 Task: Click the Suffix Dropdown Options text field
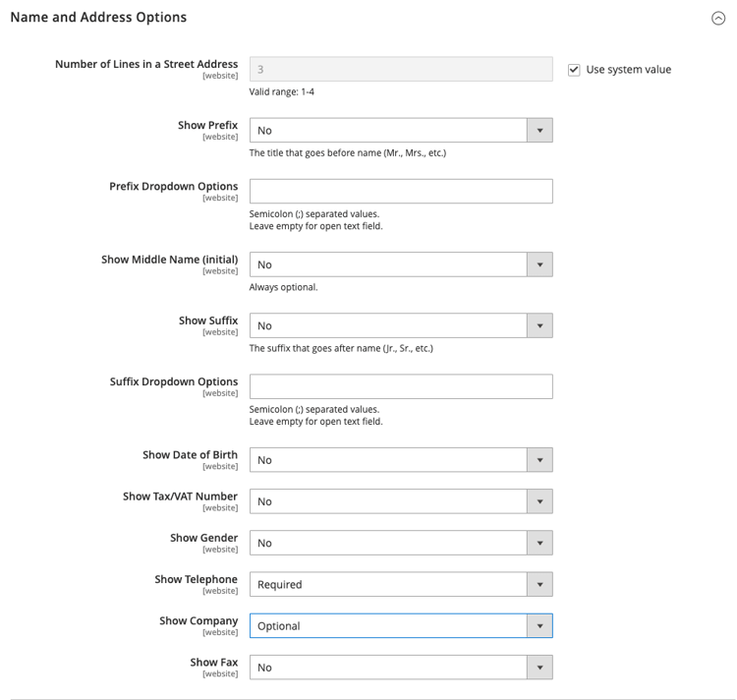[x=400, y=387]
